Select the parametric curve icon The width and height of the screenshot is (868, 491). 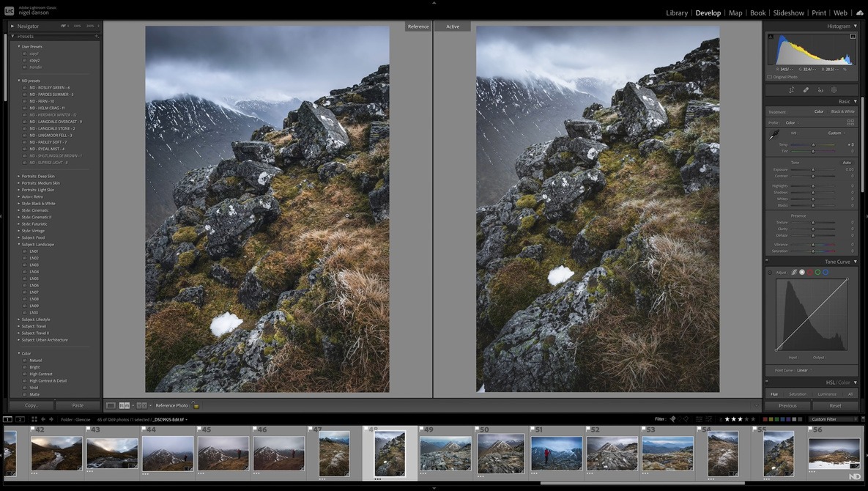click(794, 273)
